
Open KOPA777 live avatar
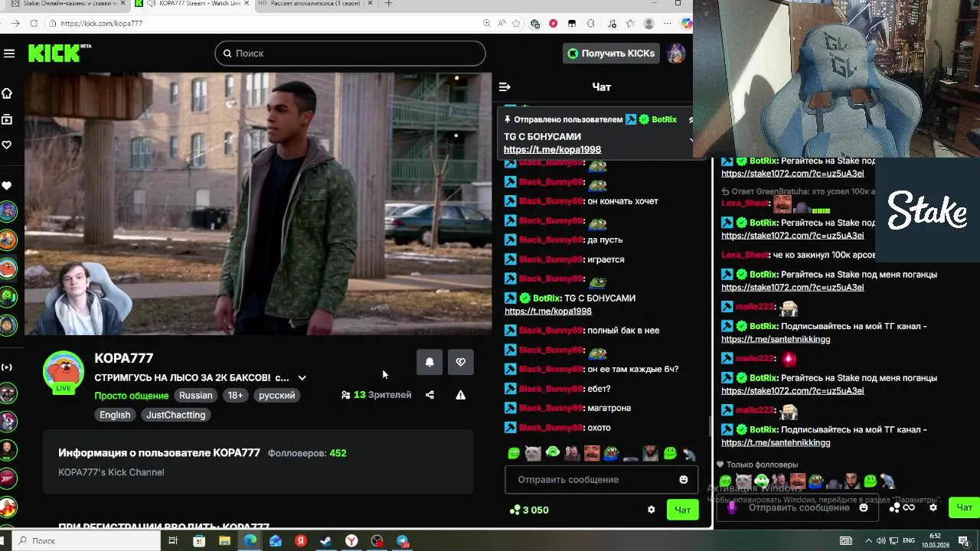click(63, 373)
